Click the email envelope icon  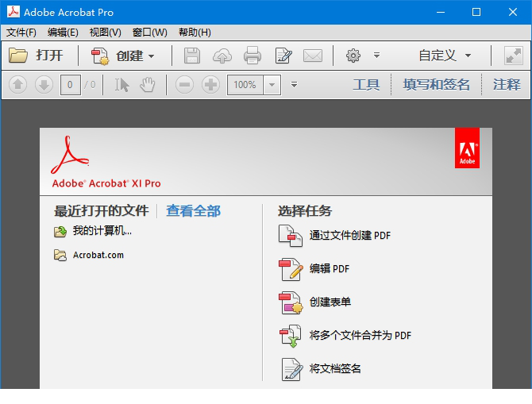[313, 56]
